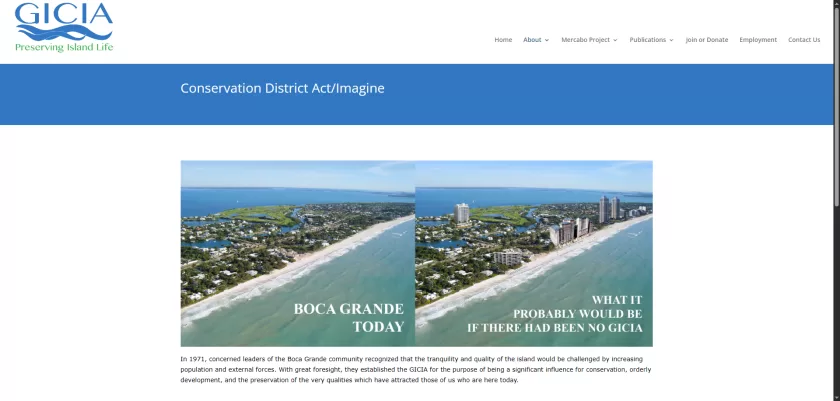Viewport: 840px width, 401px height.
Task: Click the Preserving Island Life tagline
Action: tap(63, 47)
